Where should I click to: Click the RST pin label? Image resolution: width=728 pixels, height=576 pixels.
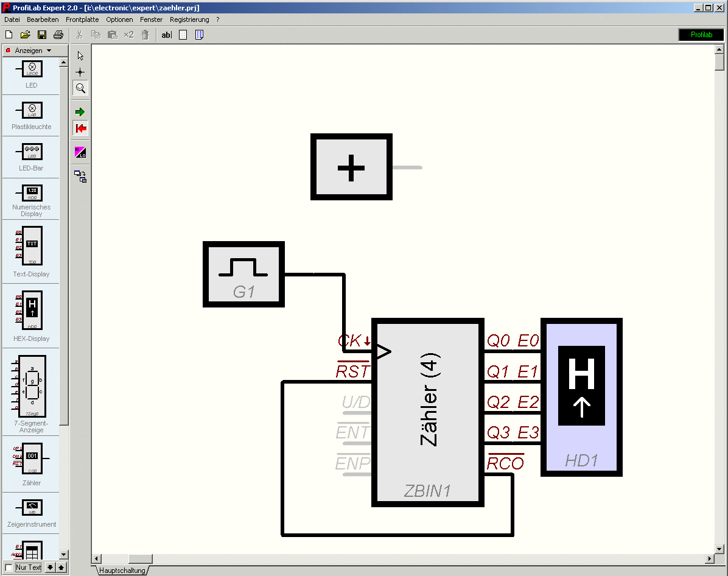(353, 371)
